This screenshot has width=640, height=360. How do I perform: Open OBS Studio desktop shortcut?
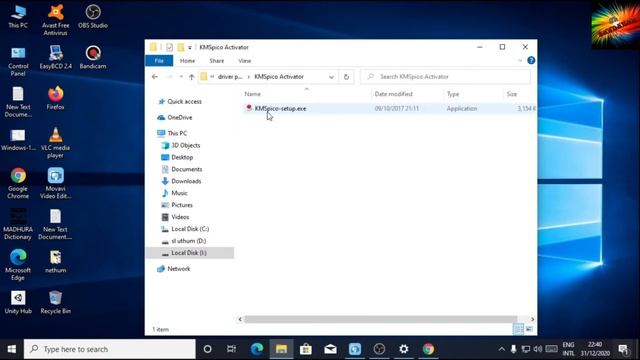pyautogui.click(x=93, y=17)
